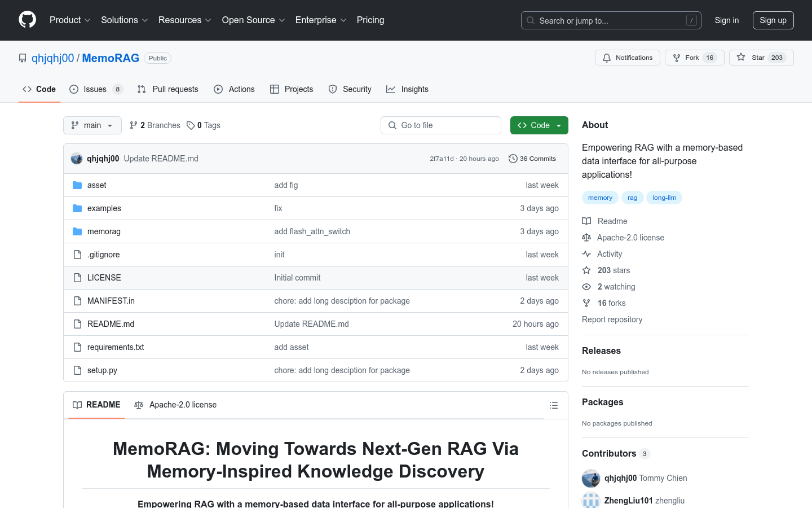Click the scale icon beside Apache-2.0 license

point(586,238)
